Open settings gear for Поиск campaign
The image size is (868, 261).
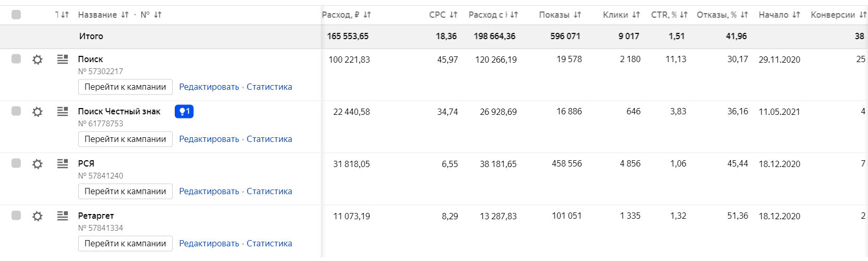(x=38, y=60)
